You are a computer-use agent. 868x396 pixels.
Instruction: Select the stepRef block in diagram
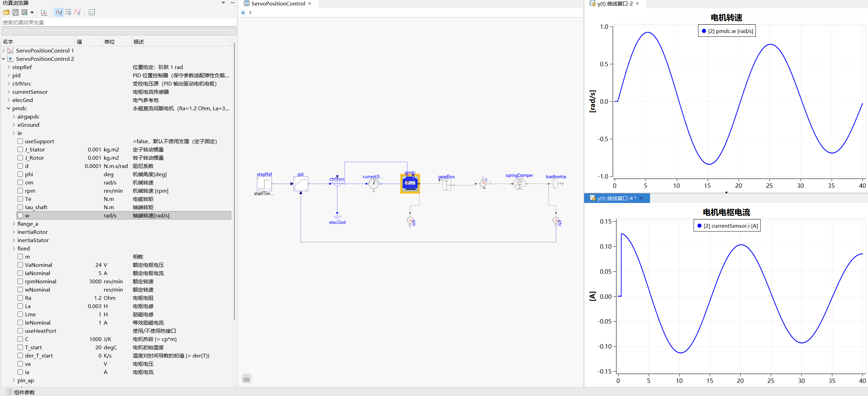tap(264, 184)
